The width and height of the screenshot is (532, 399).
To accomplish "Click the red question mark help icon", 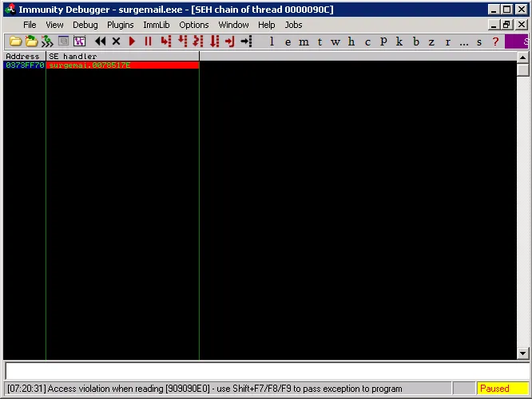I will pos(495,41).
